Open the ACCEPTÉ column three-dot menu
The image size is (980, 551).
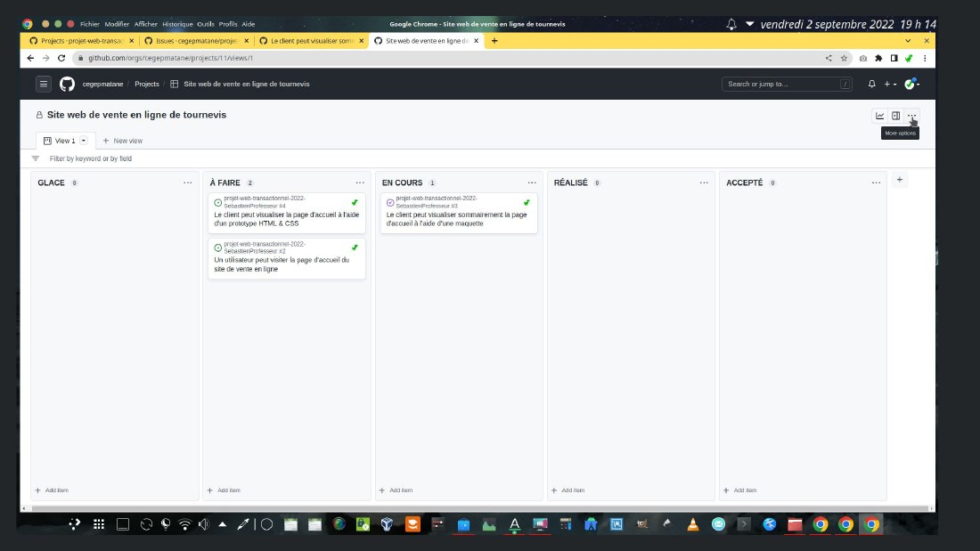[877, 182]
